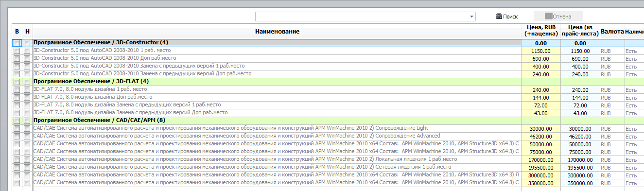Check the Н box for the 3D-FLAT row priced 72.00
Image resolution: width=644 pixels, height=191 pixels.
click(27, 105)
